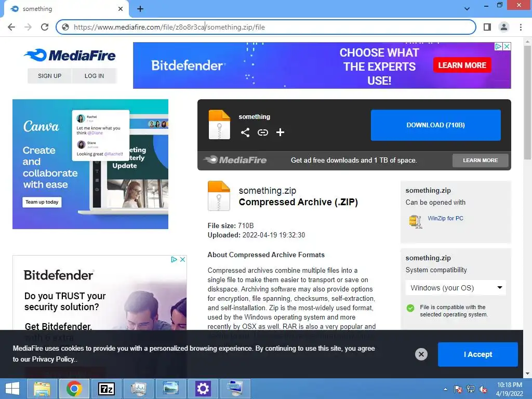Viewport: 532px width, 399px height.
Task: Click Action Center flag tray icon
Action: [458, 389]
